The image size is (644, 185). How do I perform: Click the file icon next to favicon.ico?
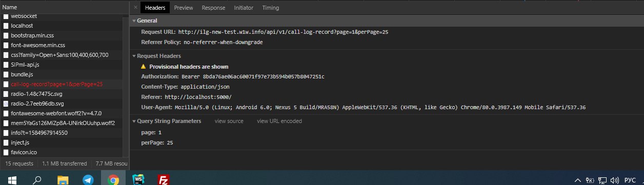6,152
